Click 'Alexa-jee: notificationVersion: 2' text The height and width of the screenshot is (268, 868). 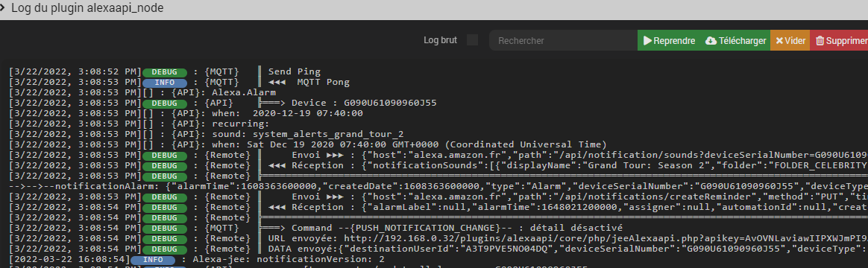[288, 258]
